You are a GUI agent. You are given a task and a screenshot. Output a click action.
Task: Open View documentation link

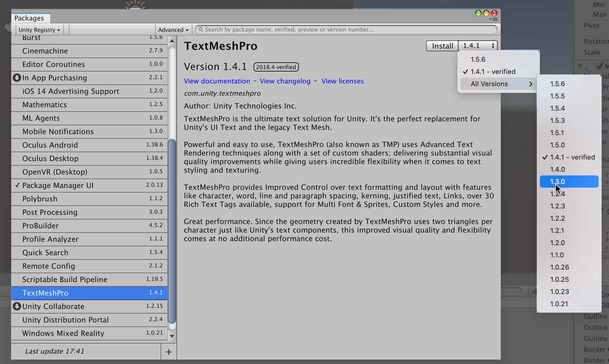[217, 81]
